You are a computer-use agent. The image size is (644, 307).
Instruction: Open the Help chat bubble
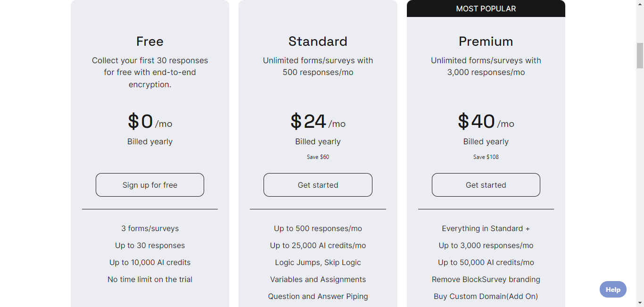613,290
